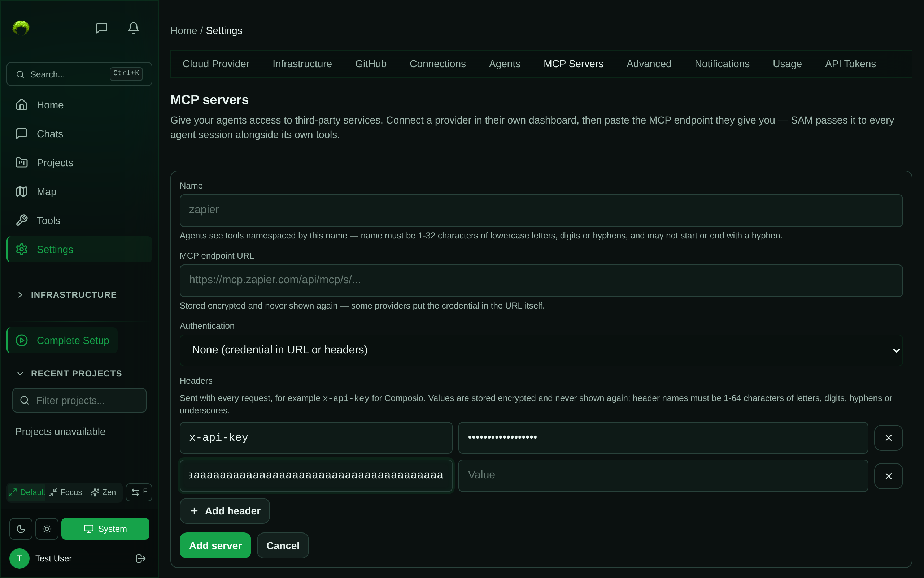This screenshot has height=578, width=924.
Task: Select System theme button
Action: 105,529
